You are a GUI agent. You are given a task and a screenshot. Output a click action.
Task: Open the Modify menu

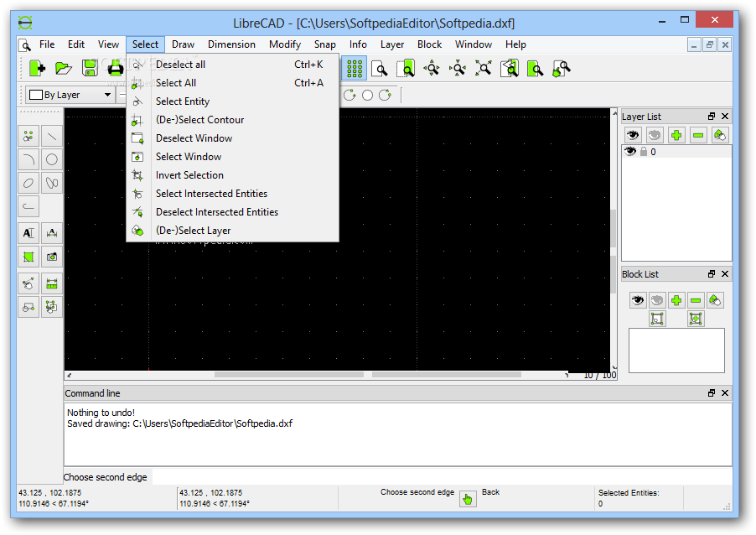[x=285, y=44]
